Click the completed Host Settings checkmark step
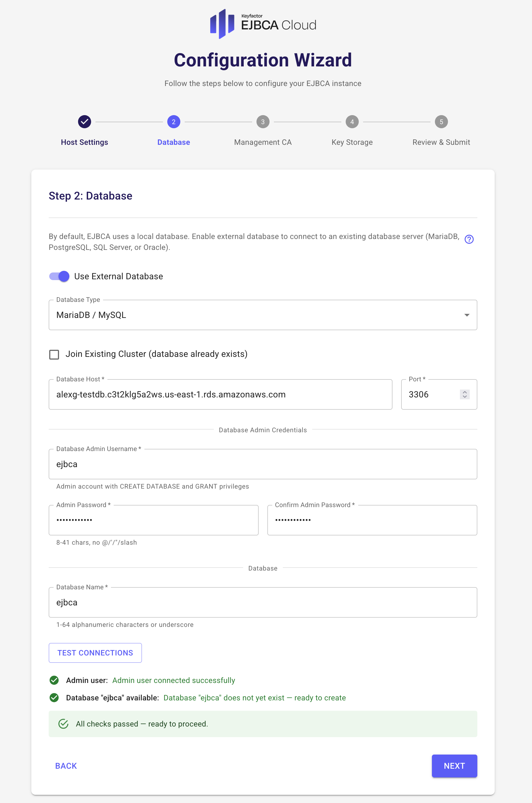 click(85, 122)
